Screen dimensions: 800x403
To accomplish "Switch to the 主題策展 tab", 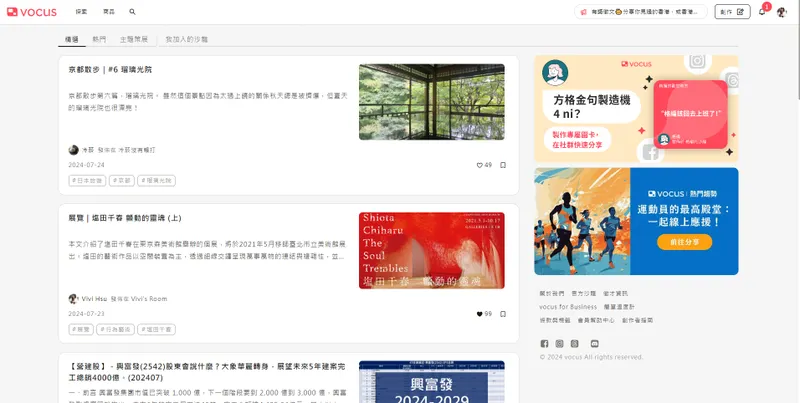I will [x=134, y=39].
